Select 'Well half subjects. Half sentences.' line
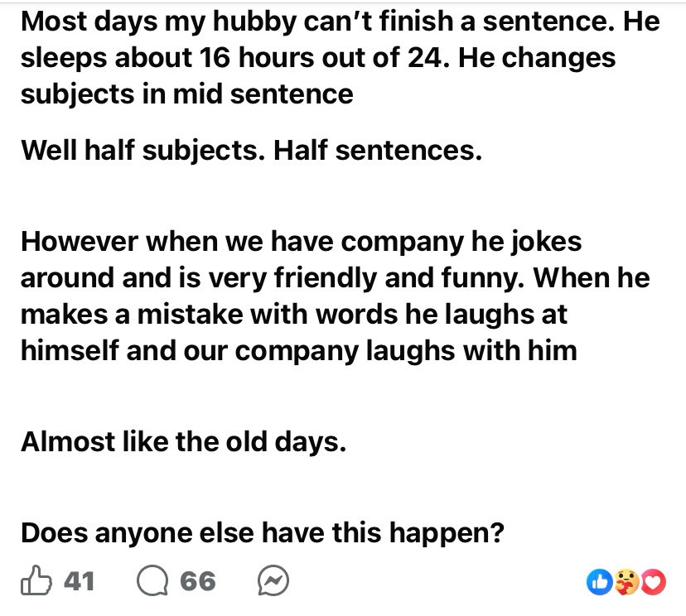The image size is (686, 616). [x=251, y=151]
